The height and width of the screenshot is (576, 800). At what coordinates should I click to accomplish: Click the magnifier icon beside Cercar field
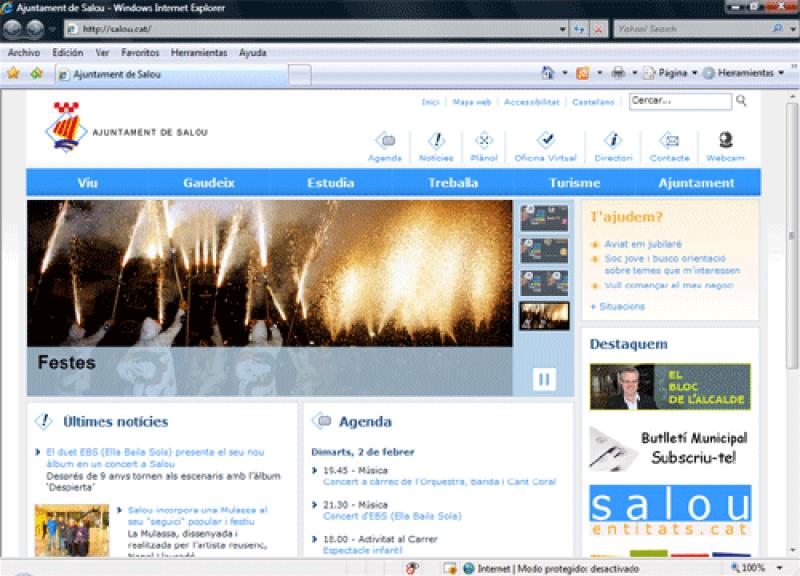coord(741,101)
